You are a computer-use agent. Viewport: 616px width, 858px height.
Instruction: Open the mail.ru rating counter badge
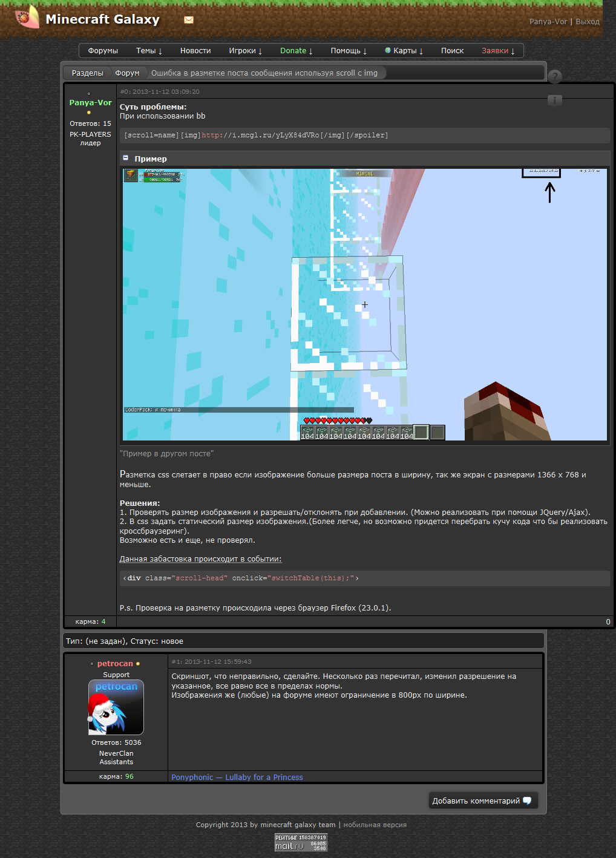click(301, 842)
